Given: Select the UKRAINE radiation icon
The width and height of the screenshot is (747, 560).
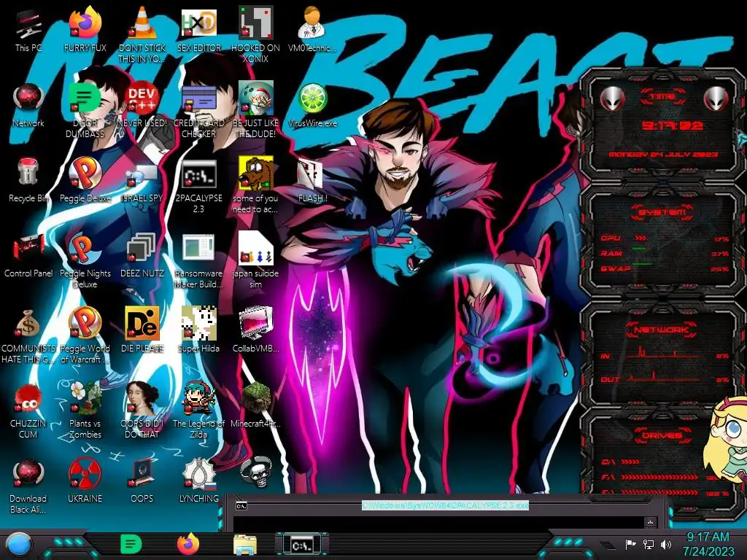Looking at the screenshot, I should coord(85,481).
